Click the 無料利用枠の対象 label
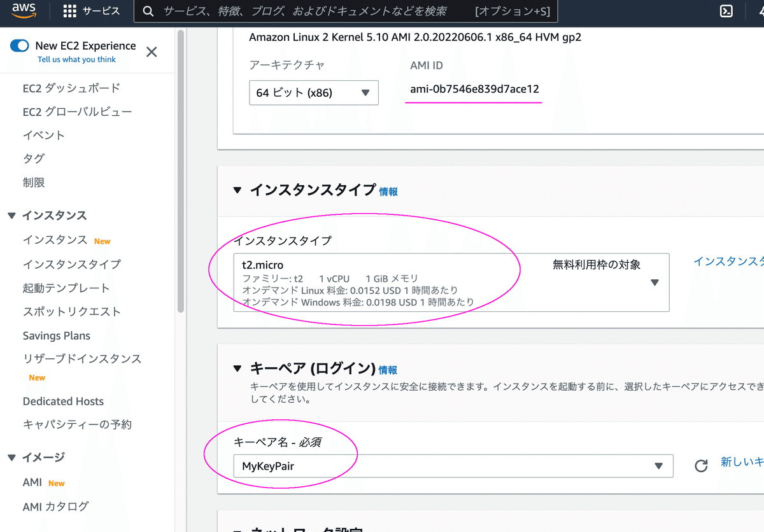 (597, 264)
